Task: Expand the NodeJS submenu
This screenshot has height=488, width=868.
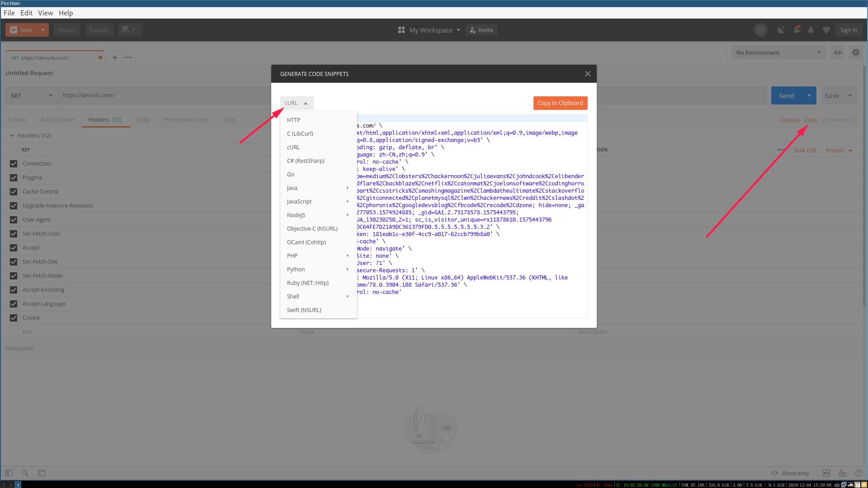Action: 319,215
